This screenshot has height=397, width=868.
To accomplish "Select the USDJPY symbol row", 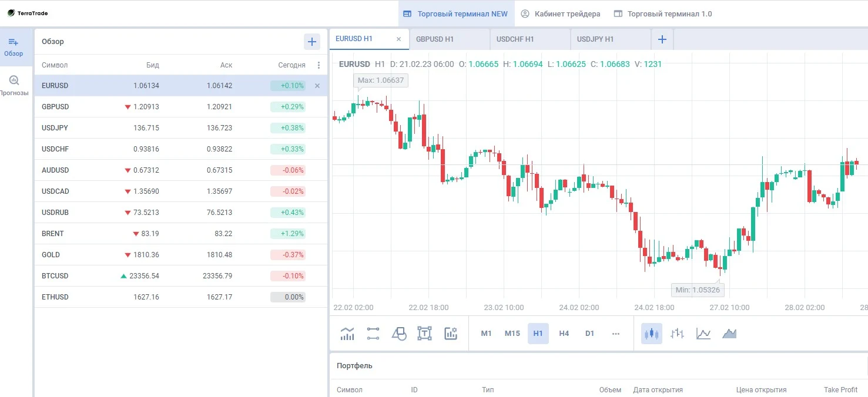I will (x=181, y=128).
